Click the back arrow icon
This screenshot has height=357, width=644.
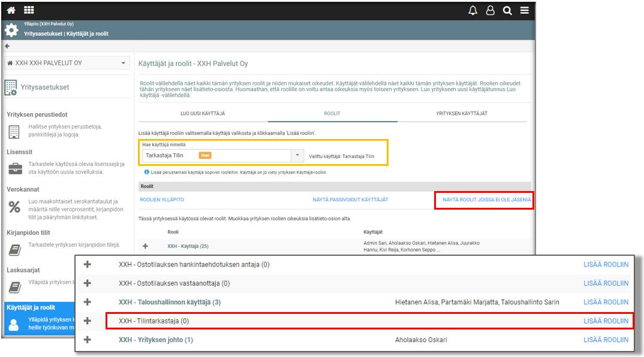coord(8,46)
